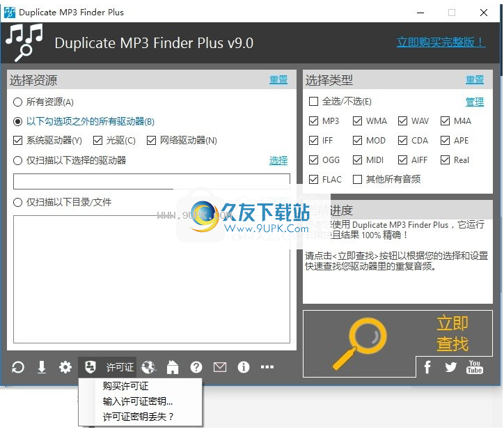This screenshot has height=434, width=504.
Task: Click the globe language icon
Action: click(148, 367)
